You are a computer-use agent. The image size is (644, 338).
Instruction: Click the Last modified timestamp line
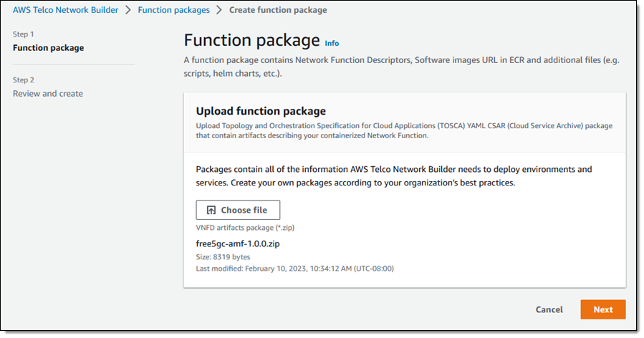pos(295,269)
